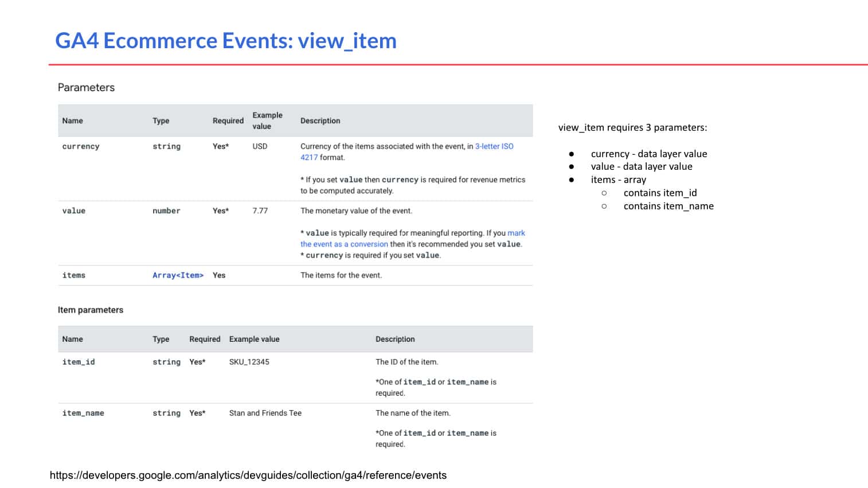Viewport: 868px width, 488px height.
Task: Click the Example value column header
Action: (x=267, y=120)
